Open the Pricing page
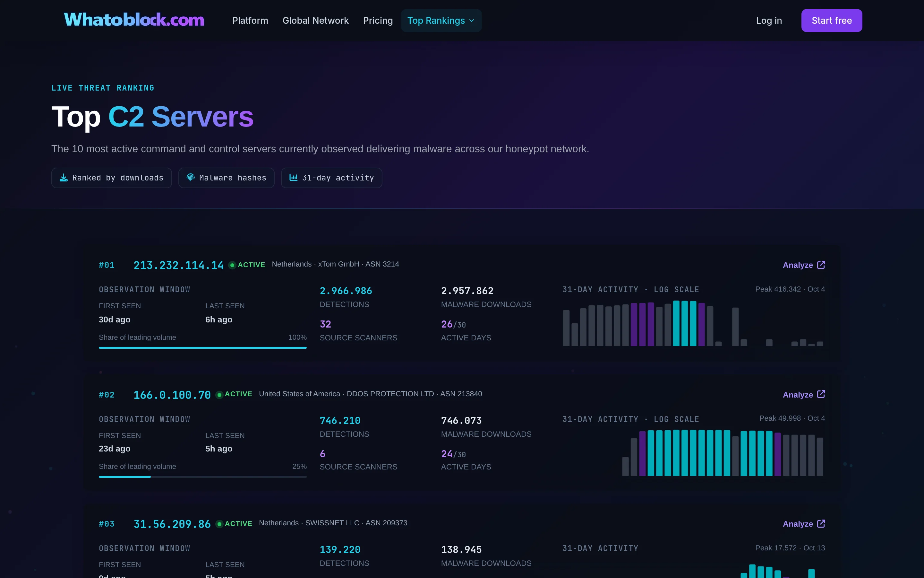 378,21
